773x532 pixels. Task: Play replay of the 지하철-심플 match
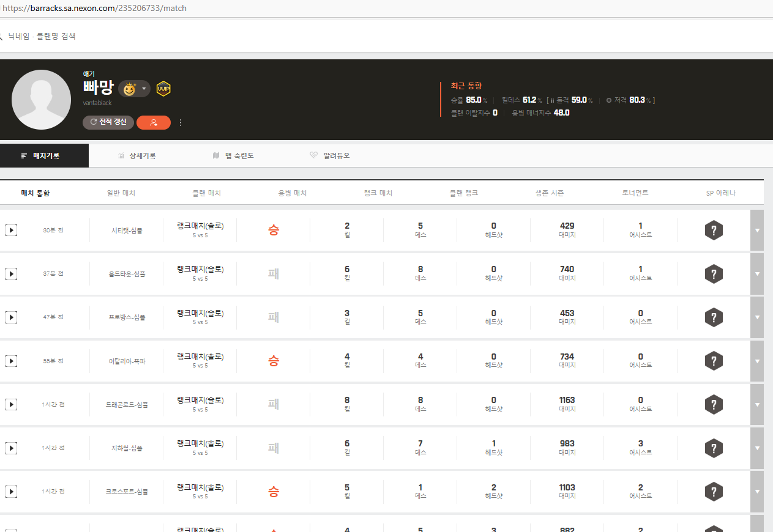[11, 448]
